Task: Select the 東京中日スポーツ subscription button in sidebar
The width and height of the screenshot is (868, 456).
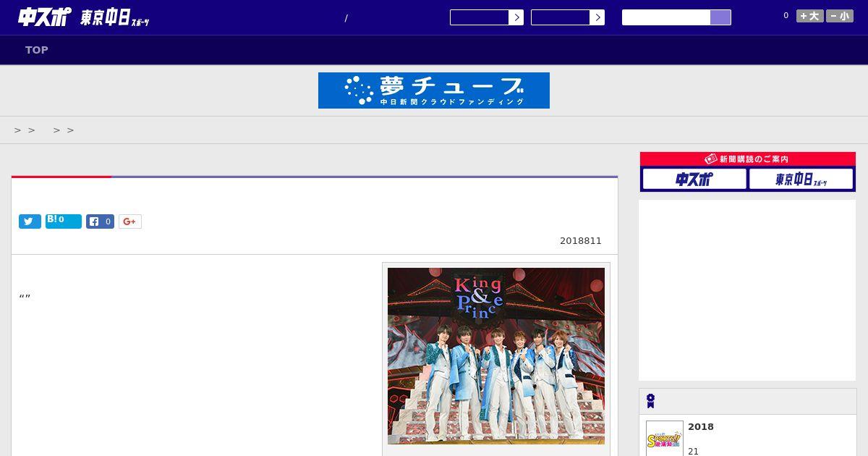Action: 801,179
